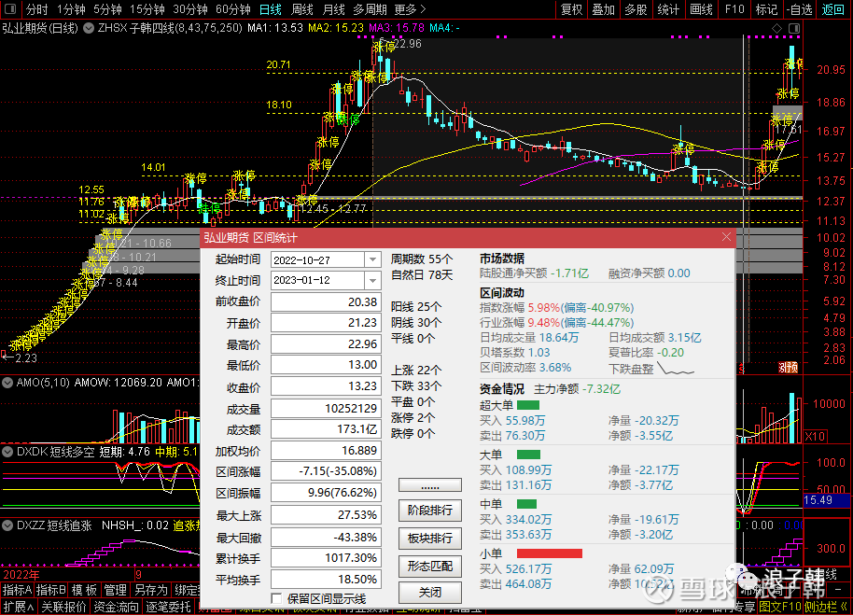Click the 主力净额 -7.32亿 text

coord(577,389)
